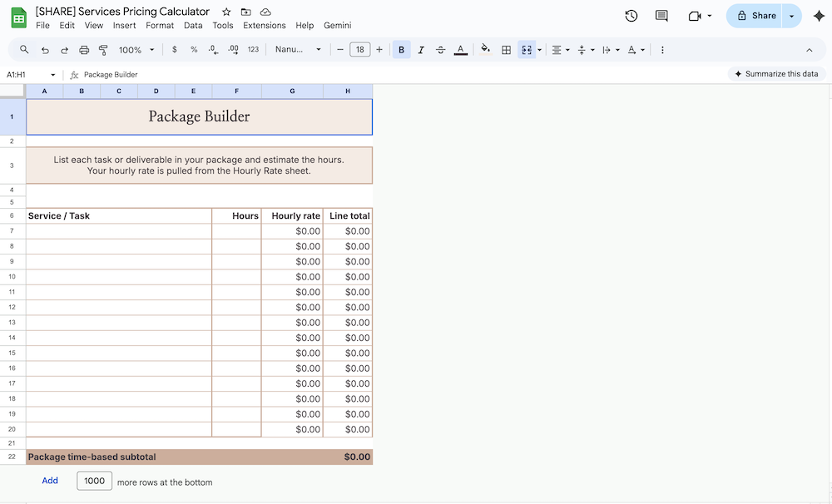
Task: Open the comments panel icon
Action: (661, 16)
